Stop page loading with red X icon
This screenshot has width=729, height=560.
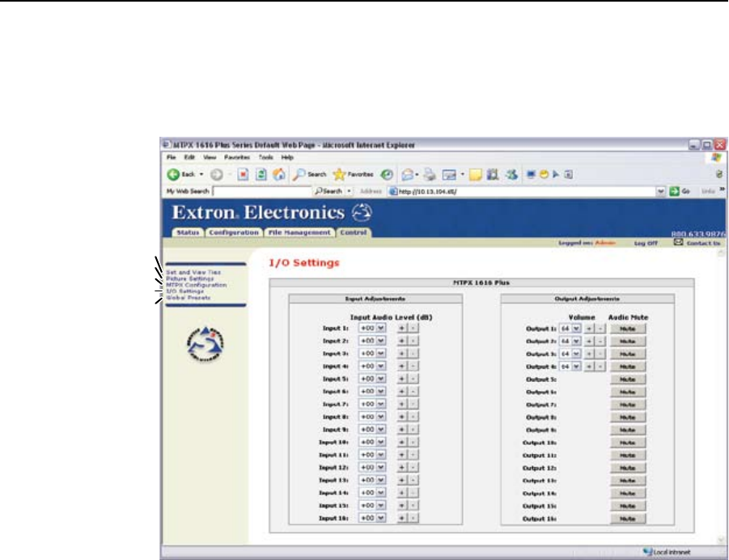click(x=243, y=175)
